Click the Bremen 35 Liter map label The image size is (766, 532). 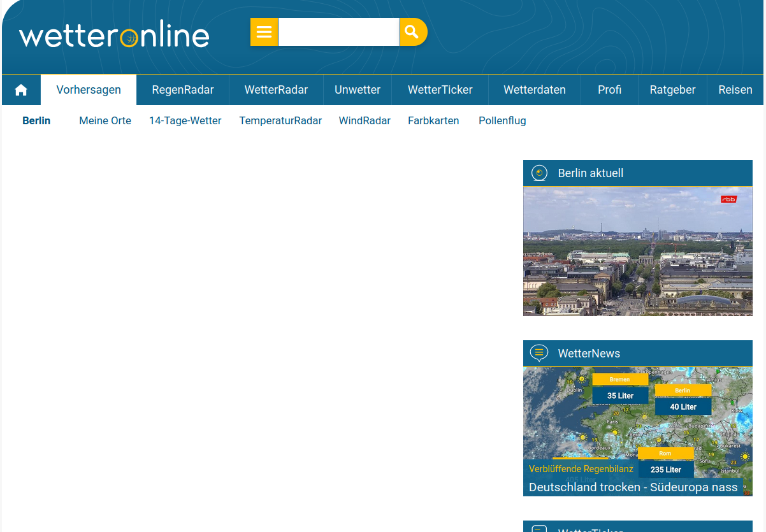pyautogui.click(x=620, y=389)
